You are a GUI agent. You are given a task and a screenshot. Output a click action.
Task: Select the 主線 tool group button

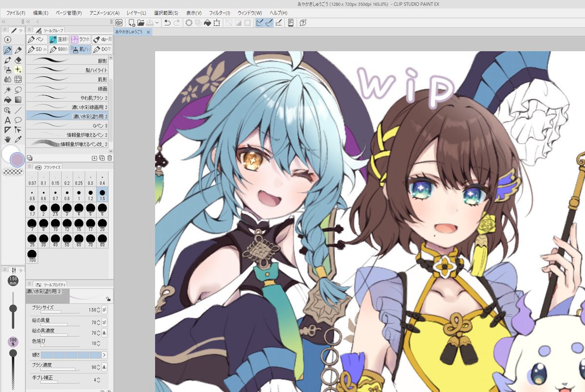[x=59, y=39]
